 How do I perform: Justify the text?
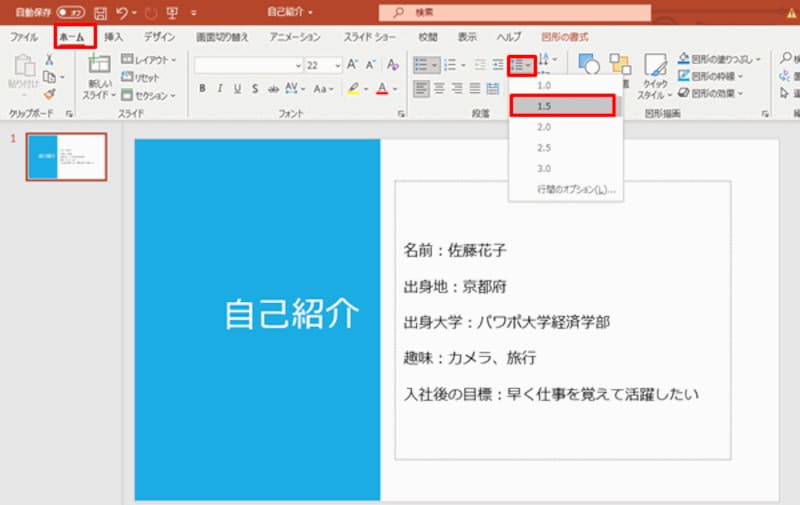coord(475,89)
